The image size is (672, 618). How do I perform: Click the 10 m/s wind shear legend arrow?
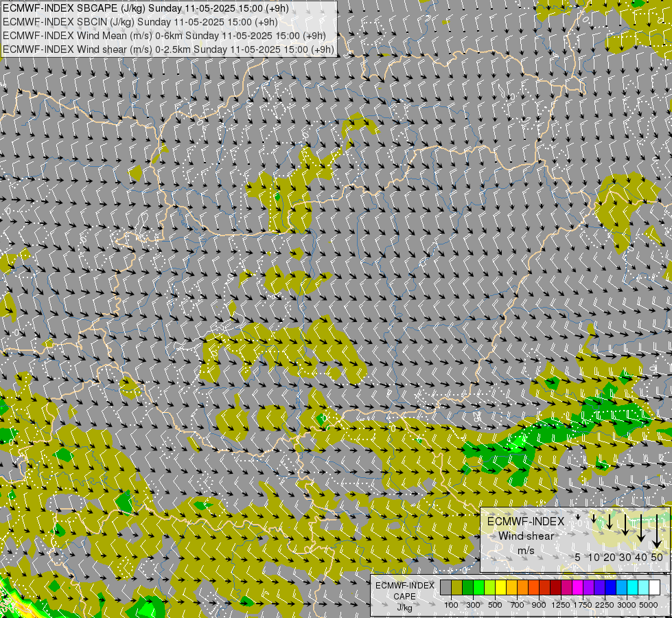click(594, 518)
